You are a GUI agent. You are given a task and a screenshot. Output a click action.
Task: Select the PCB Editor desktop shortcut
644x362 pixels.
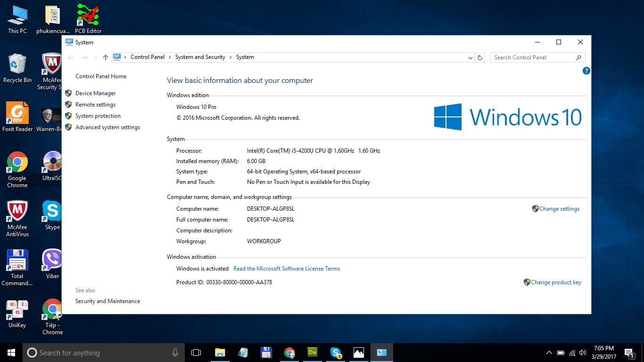click(88, 20)
